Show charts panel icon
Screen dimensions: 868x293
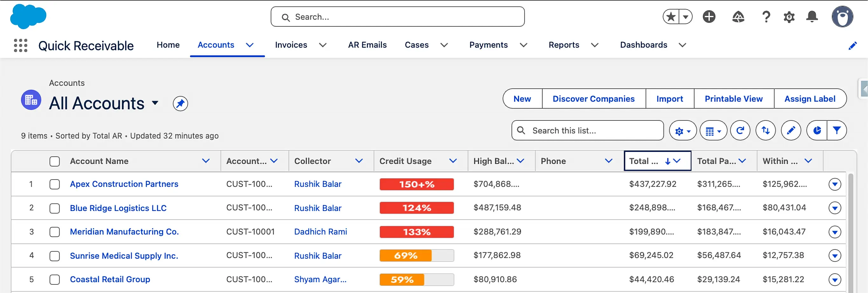tap(817, 131)
